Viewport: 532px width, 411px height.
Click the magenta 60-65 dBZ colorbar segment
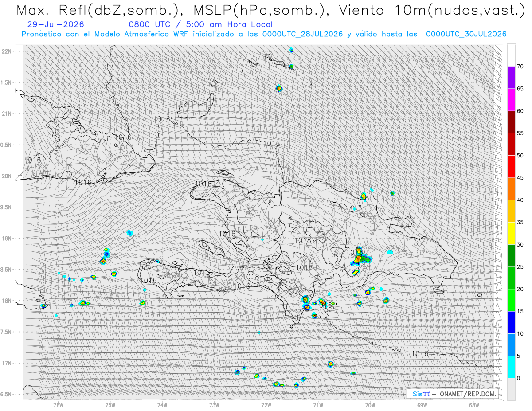pos(511,100)
